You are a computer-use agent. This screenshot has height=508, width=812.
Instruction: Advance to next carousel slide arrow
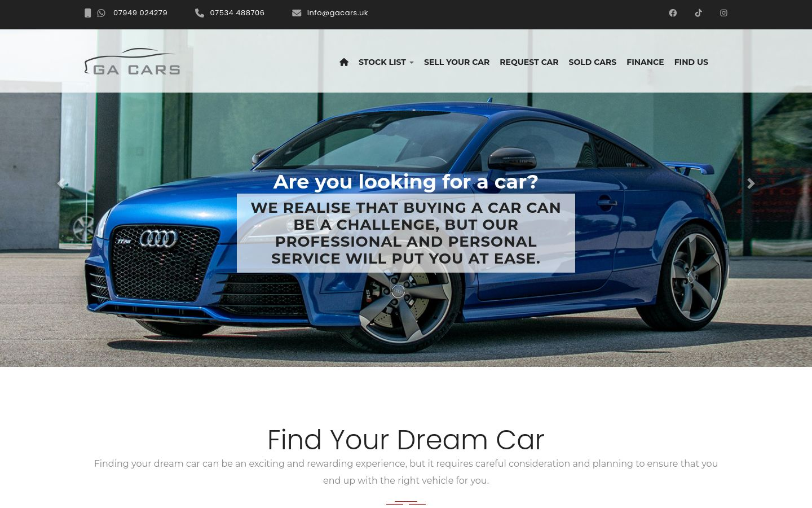(x=751, y=183)
